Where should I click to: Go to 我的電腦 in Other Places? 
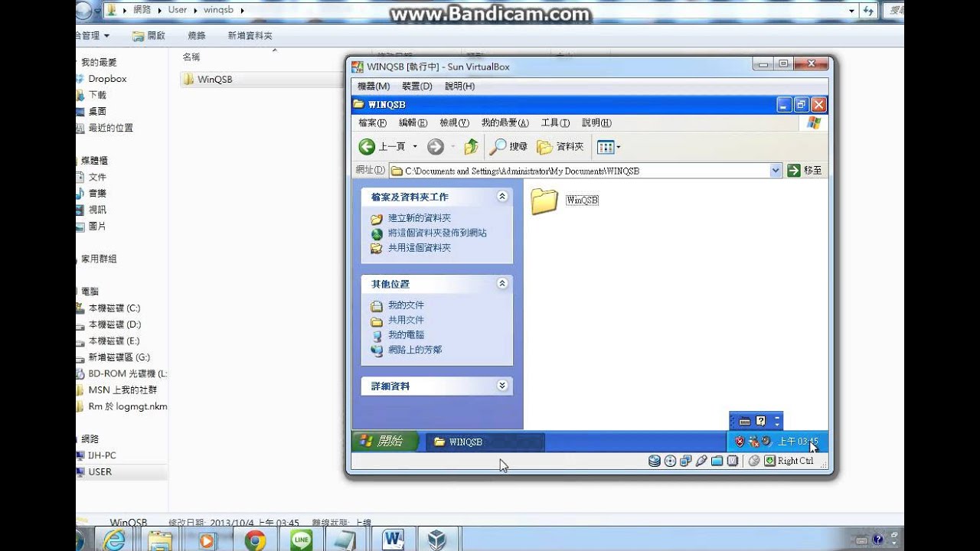point(406,334)
